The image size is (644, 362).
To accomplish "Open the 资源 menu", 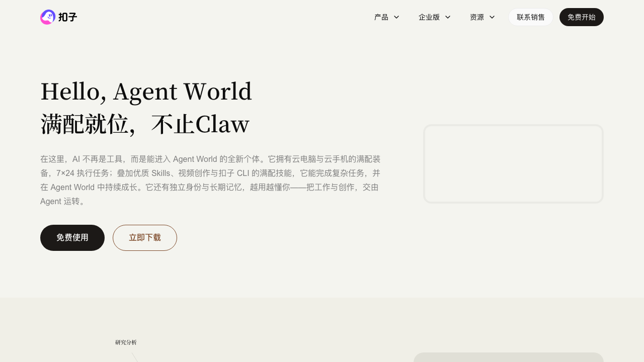I will [477, 17].
